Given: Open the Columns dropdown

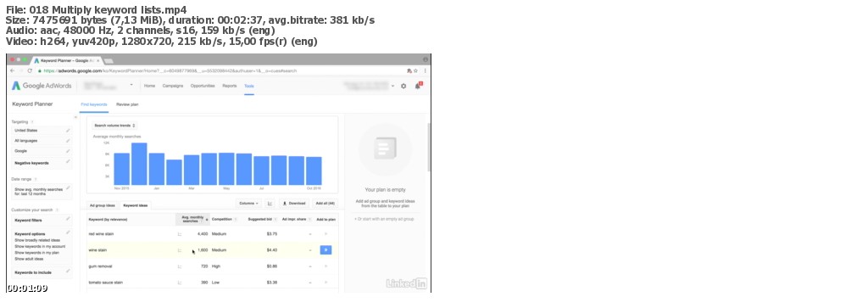Looking at the screenshot, I should [x=248, y=204].
